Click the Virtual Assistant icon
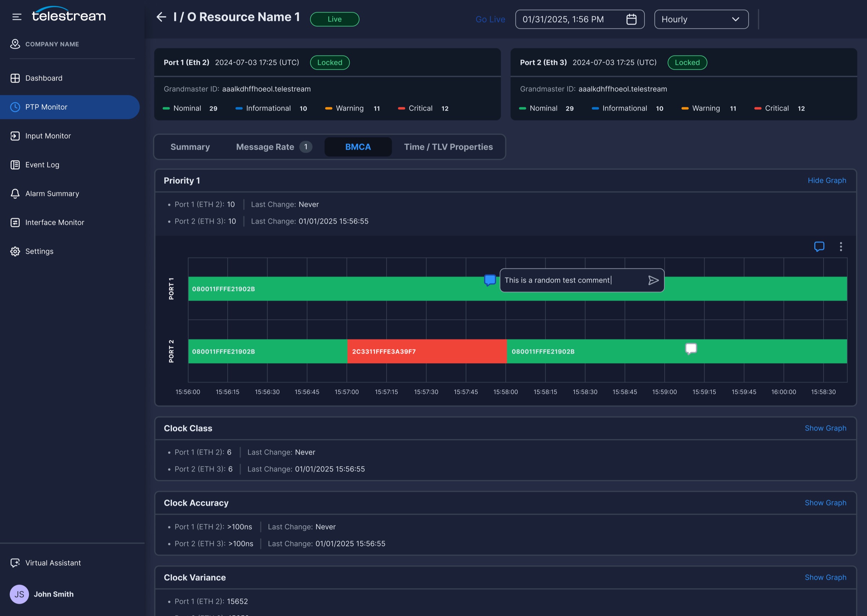Image resolution: width=867 pixels, height=616 pixels. pyautogui.click(x=15, y=563)
